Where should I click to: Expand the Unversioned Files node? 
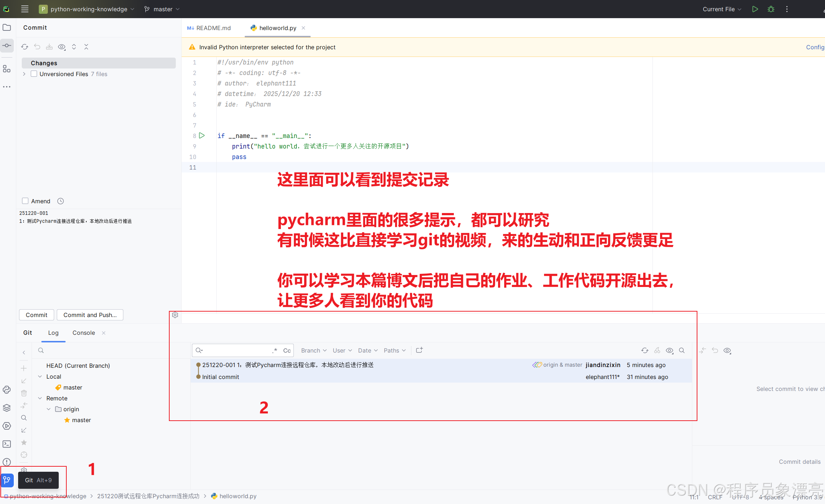click(x=24, y=74)
